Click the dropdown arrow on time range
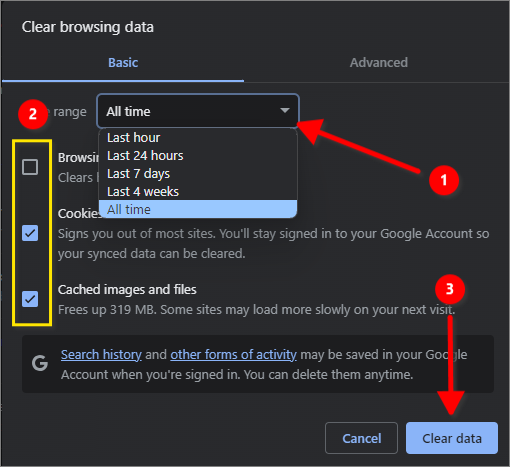Viewport: 510px width, 467px height. (x=285, y=111)
